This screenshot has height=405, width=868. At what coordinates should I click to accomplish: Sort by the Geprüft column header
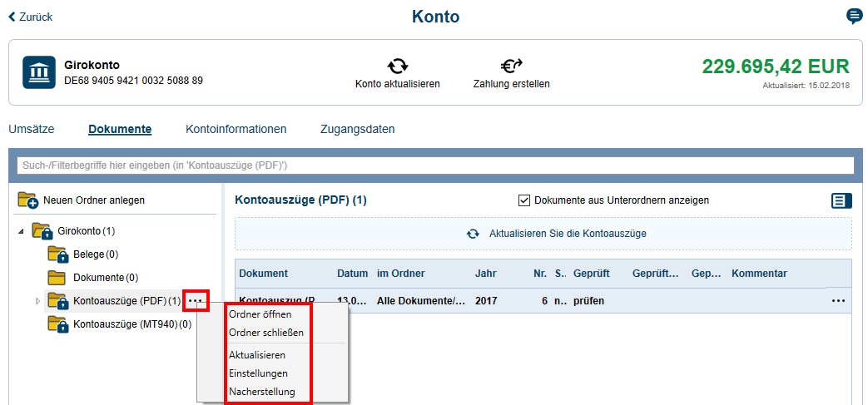click(x=591, y=274)
